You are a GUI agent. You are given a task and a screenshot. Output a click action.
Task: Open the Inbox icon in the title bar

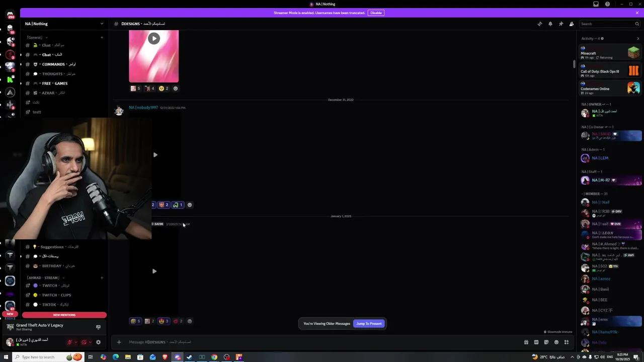(x=596, y=4)
